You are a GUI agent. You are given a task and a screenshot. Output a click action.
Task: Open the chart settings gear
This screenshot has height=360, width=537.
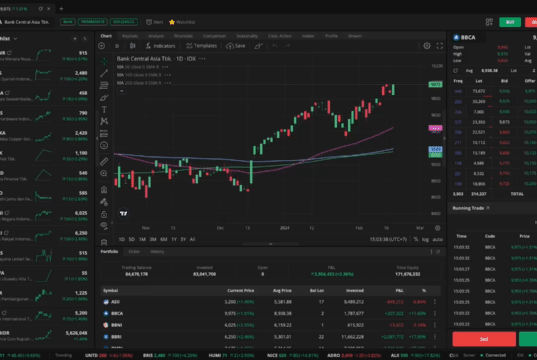[427, 46]
